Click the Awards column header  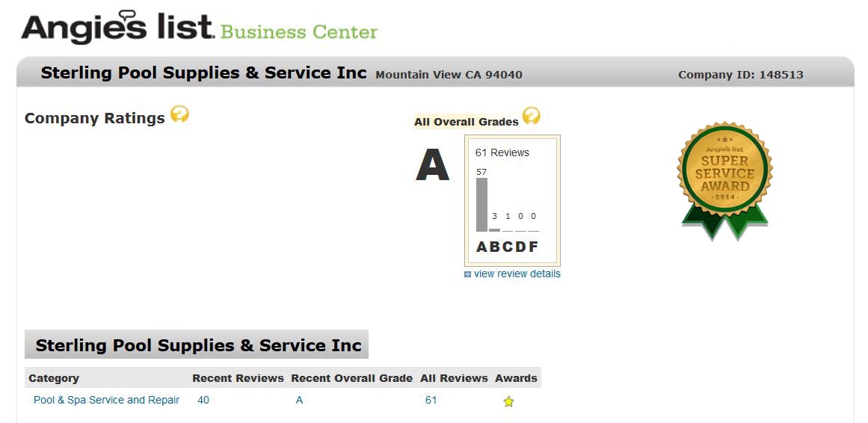(x=516, y=378)
